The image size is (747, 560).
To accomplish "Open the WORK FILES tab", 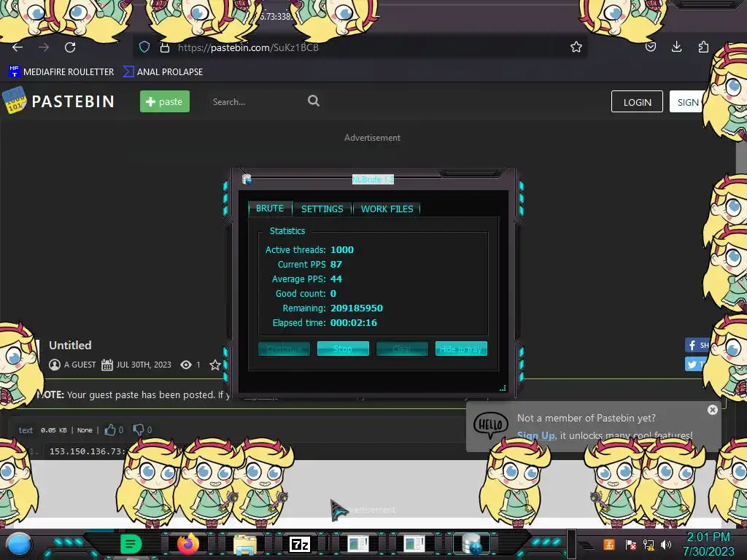I will (387, 209).
